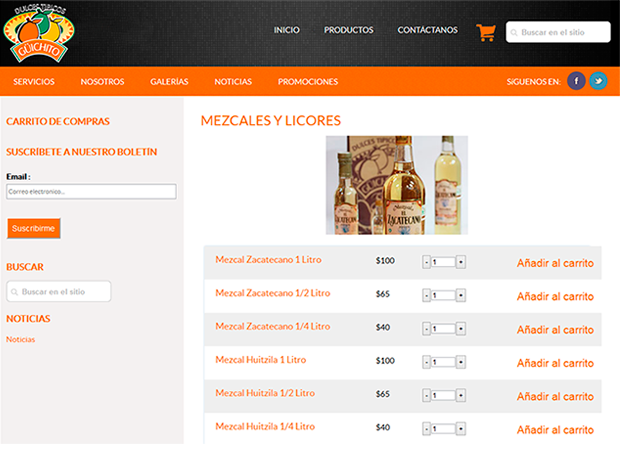Decrease quantity for Mezcal Huitzila 1/2 Litro
Screen dimensions: 620x465
point(426,395)
